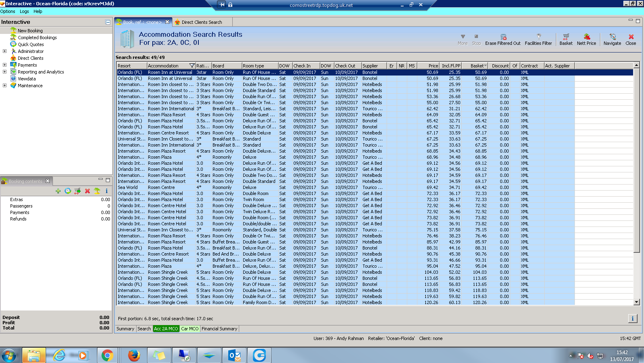Click the blue info icon in Booking contents
The height and width of the screenshot is (363, 644).
(x=107, y=191)
